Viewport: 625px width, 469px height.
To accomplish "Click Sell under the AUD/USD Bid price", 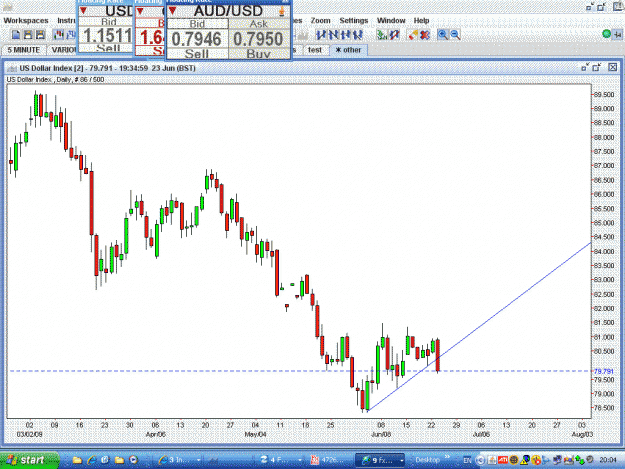I will [197, 53].
